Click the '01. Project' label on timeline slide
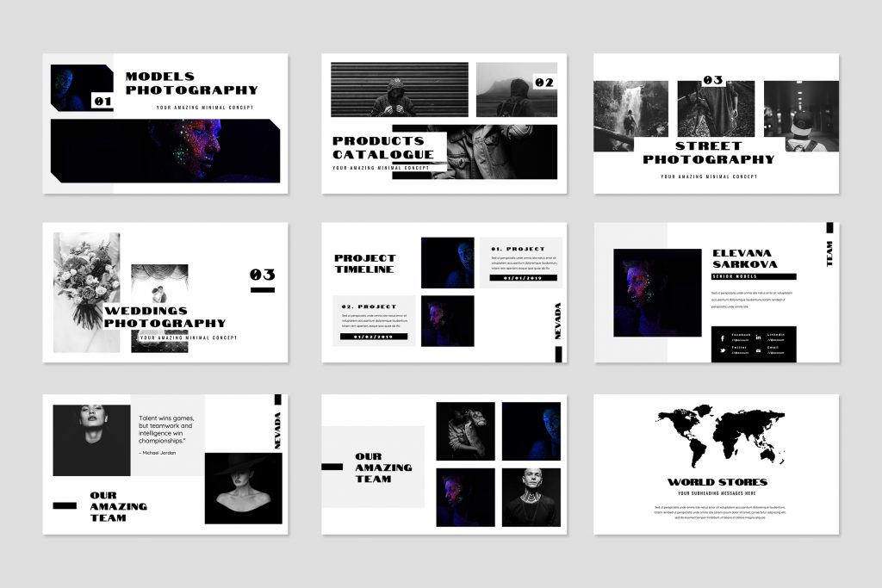Screen dimensions: 882x588 pyautogui.click(x=518, y=249)
